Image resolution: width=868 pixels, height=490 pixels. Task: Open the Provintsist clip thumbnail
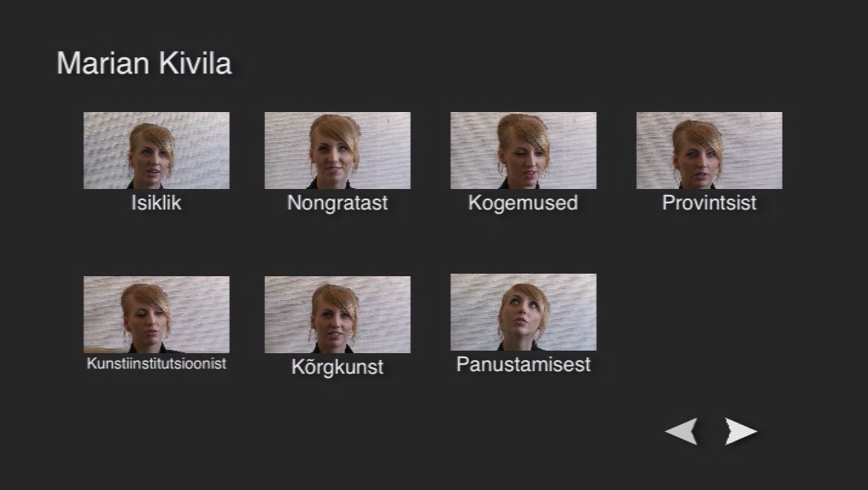710,151
